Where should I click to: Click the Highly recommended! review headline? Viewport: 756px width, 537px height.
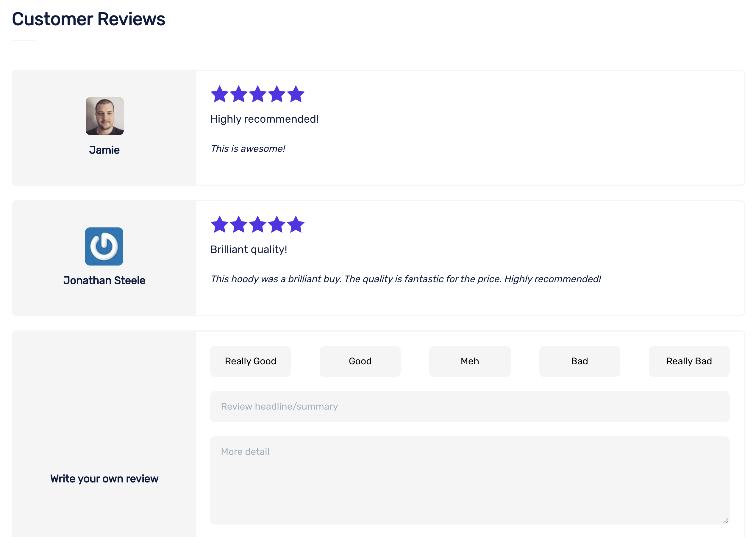tap(265, 119)
